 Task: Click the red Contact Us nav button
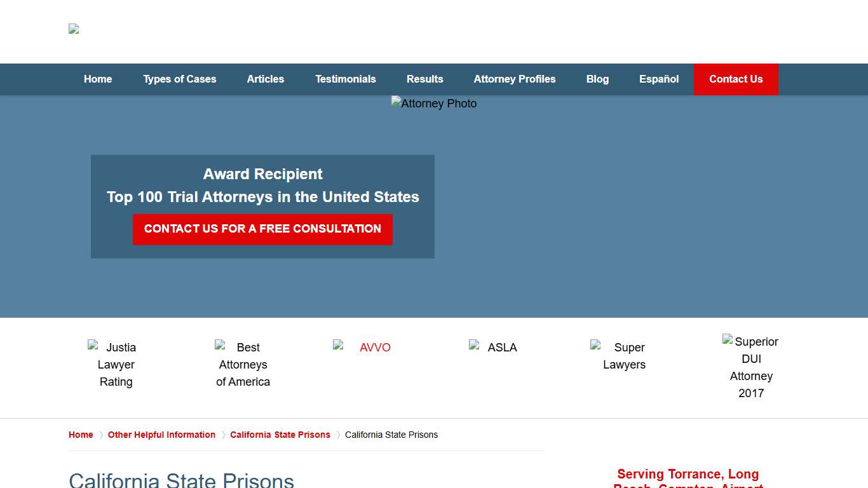click(x=736, y=79)
